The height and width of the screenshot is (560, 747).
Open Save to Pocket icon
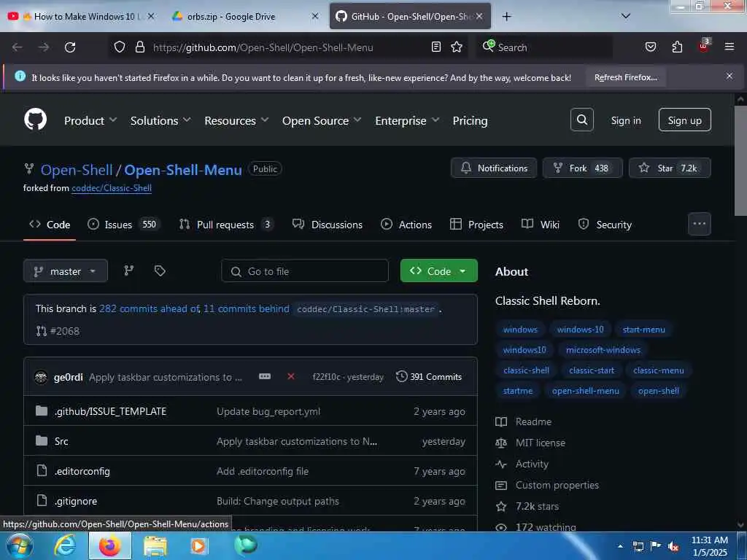tap(650, 47)
